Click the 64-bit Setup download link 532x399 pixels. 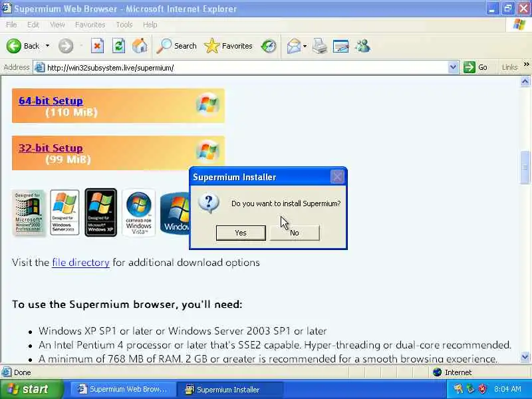click(x=51, y=101)
